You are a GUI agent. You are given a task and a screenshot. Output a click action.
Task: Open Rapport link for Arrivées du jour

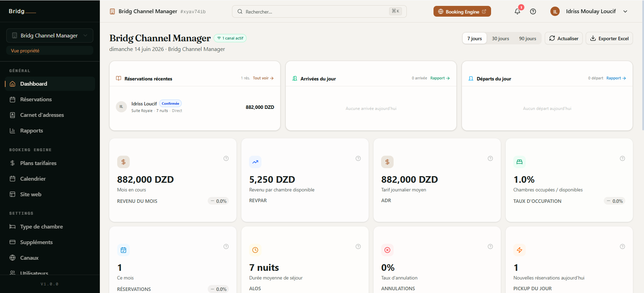(x=440, y=78)
